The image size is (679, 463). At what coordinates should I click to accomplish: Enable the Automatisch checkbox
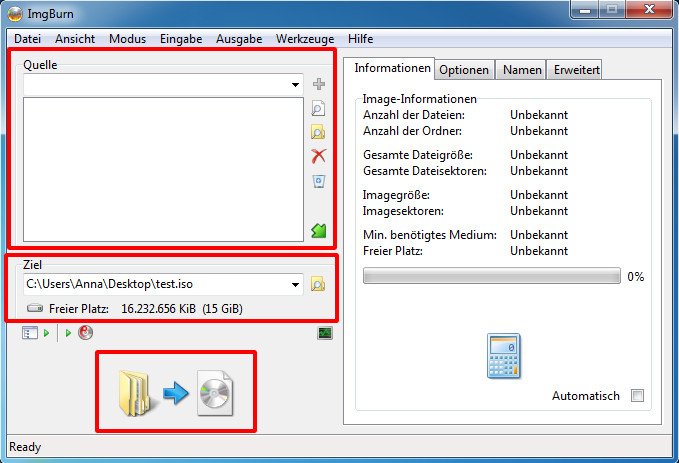[x=637, y=396]
